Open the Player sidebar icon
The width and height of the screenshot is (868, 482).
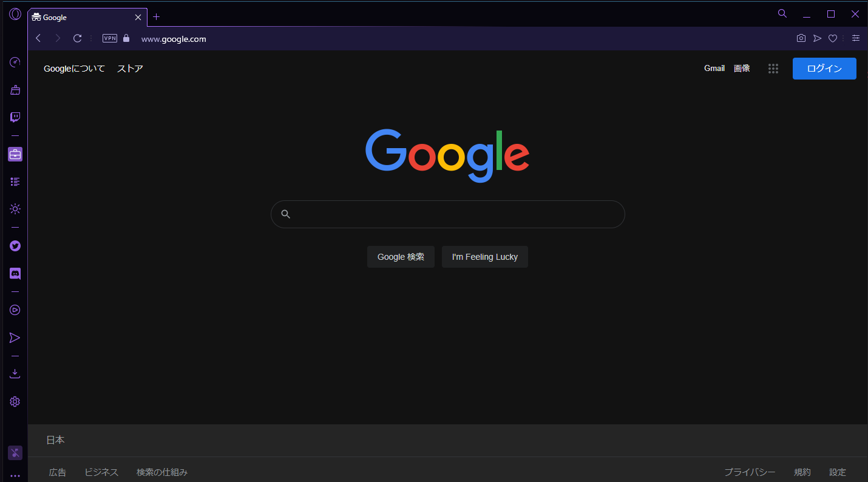coord(15,310)
